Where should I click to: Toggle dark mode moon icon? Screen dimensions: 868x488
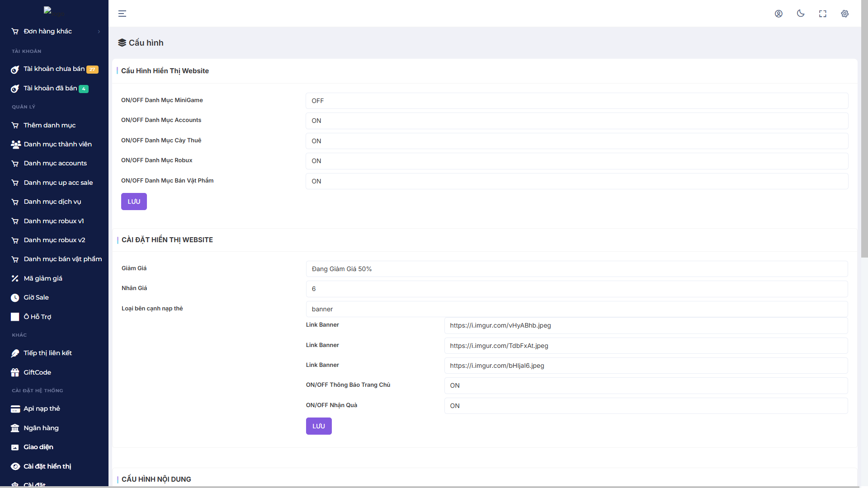pyautogui.click(x=801, y=14)
